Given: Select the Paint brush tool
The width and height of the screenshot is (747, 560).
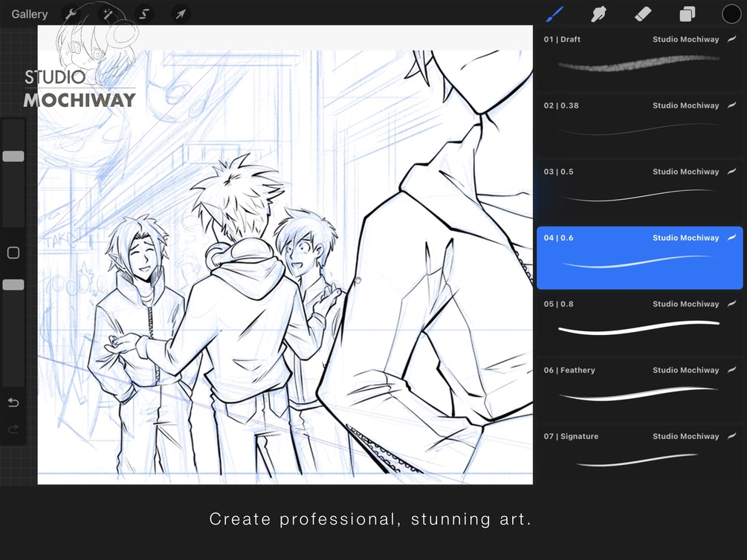Looking at the screenshot, I should click(555, 14).
